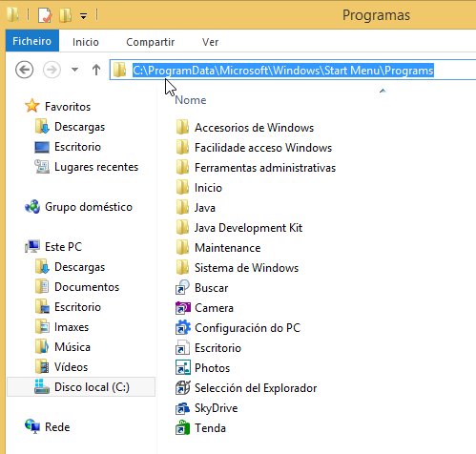Select the Sistema de Windows folder
476x454 pixels.
click(x=246, y=268)
